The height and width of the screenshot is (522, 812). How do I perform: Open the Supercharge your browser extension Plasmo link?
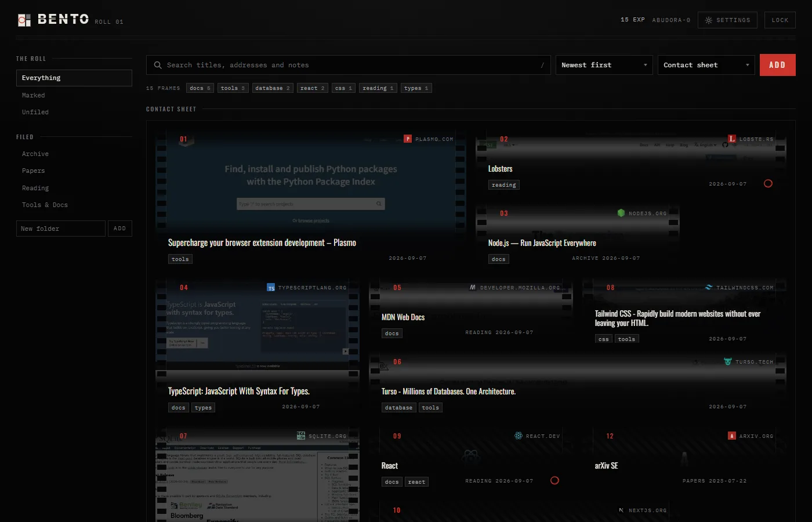pyautogui.click(x=262, y=243)
